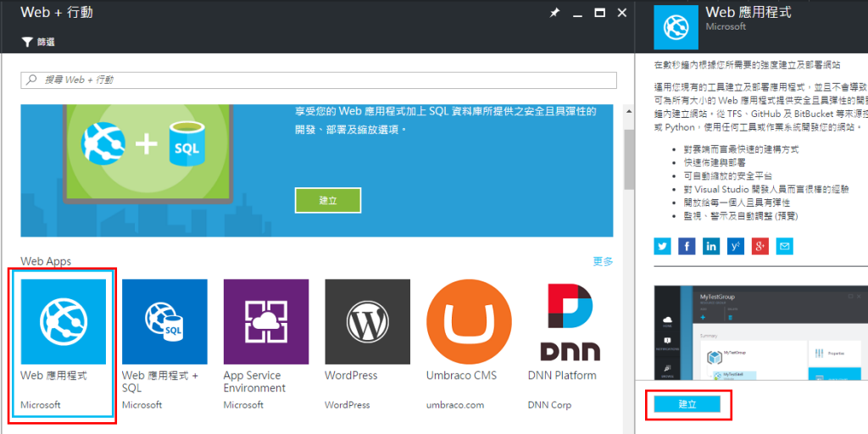Screen dimensions: 868x434
Task: Choose the App Service Environment tile icon
Action: click(266, 321)
